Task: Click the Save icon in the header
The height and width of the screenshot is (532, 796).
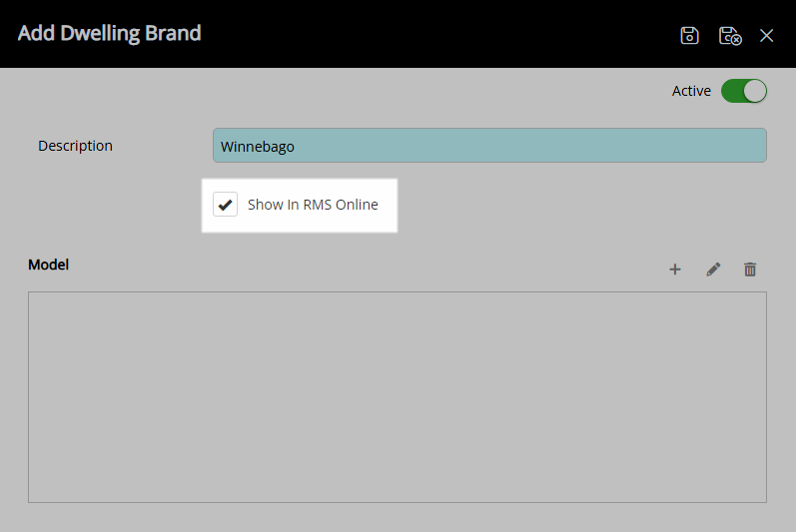Action: pos(689,36)
